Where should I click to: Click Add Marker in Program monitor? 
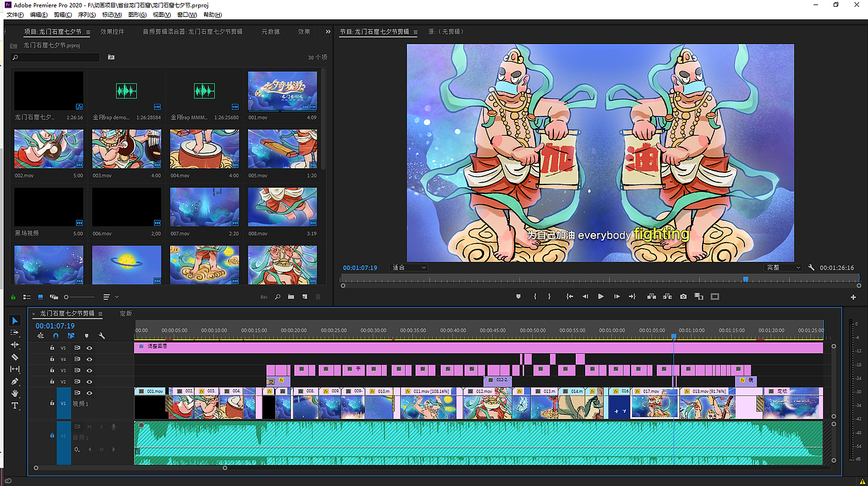(x=519, y=296)
